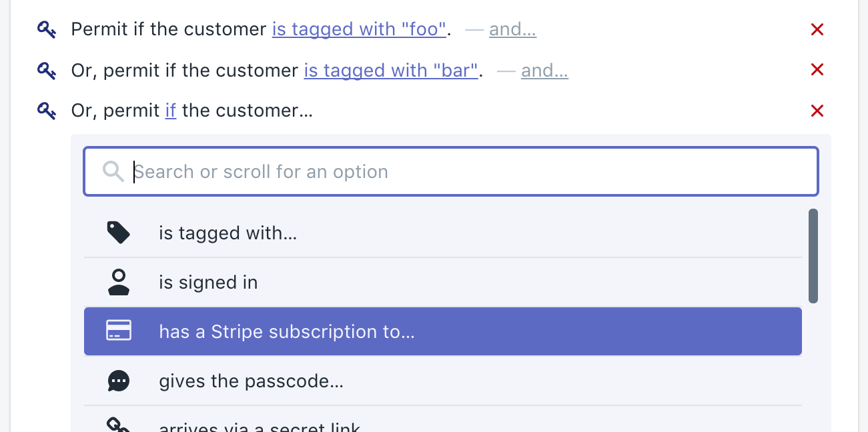Click the key icon beside the "bar" rule

point(46,71)
